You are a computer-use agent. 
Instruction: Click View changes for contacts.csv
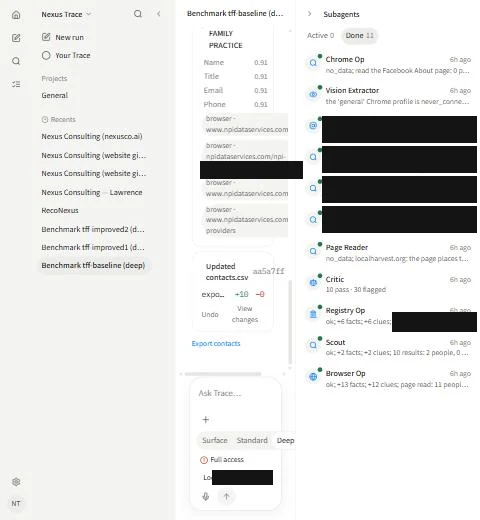coord(245,314)
